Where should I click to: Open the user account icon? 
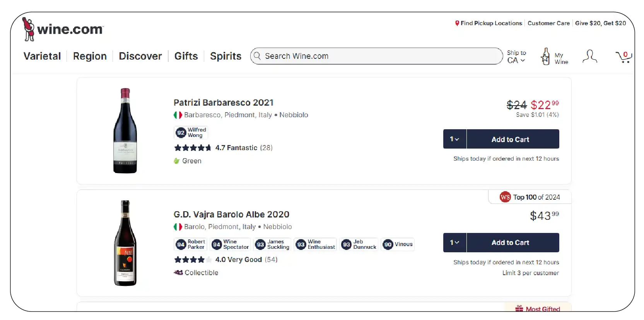click(589, 56)
